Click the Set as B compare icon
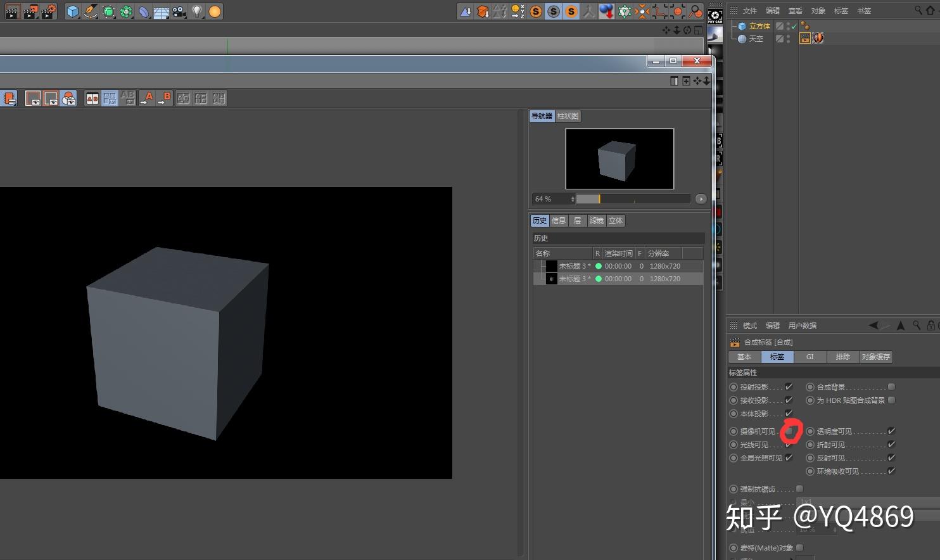 pos(164,98)
